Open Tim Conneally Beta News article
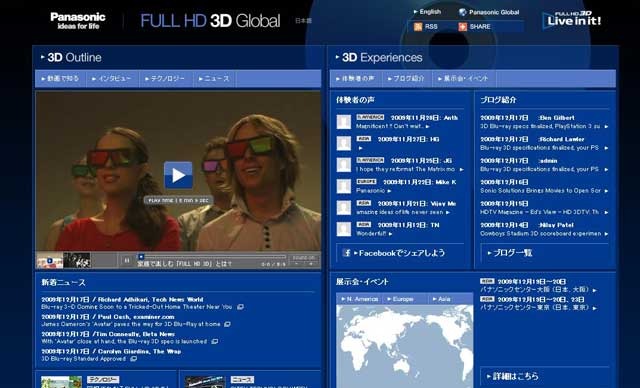 click(108, 334)
